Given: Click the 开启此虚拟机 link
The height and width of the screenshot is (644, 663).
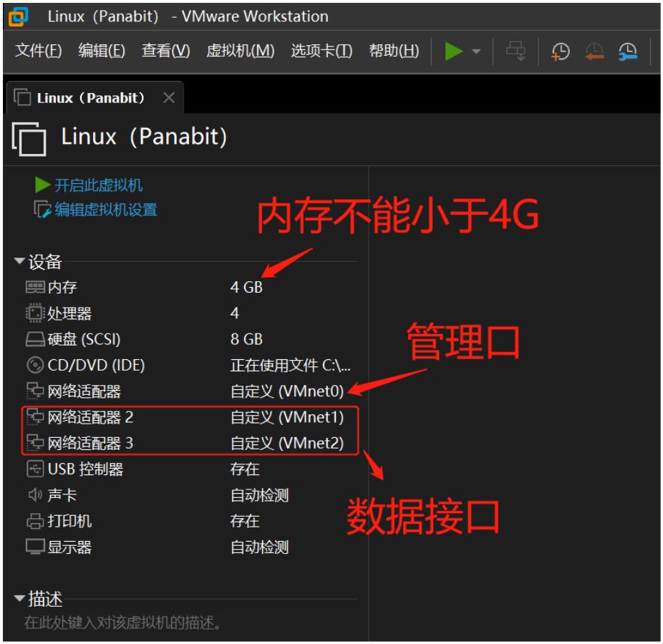Looking at the screenshot, I should pos(98,185).
